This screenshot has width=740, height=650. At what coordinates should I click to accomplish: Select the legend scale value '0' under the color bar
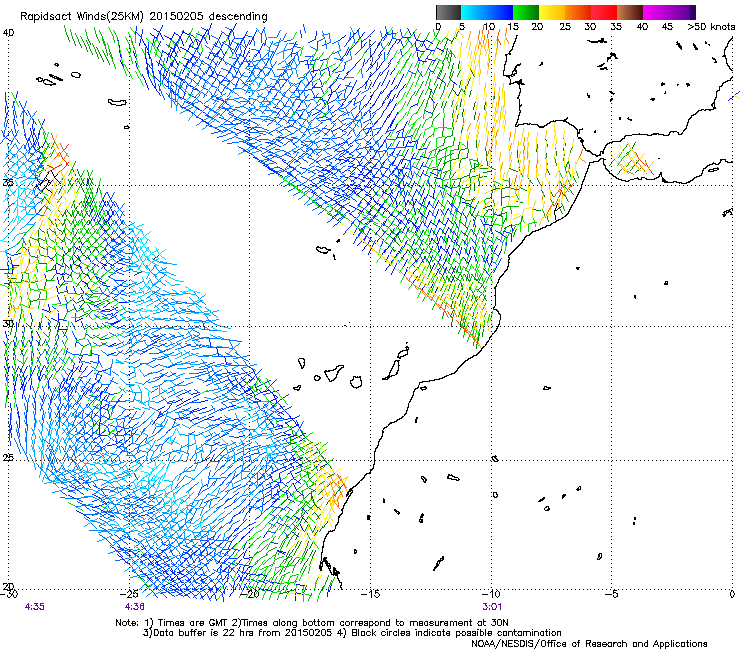coord(438,27)
